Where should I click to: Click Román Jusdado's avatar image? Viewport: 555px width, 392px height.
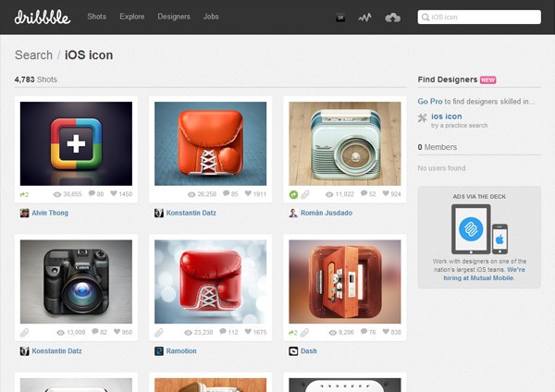click(293, 213)
